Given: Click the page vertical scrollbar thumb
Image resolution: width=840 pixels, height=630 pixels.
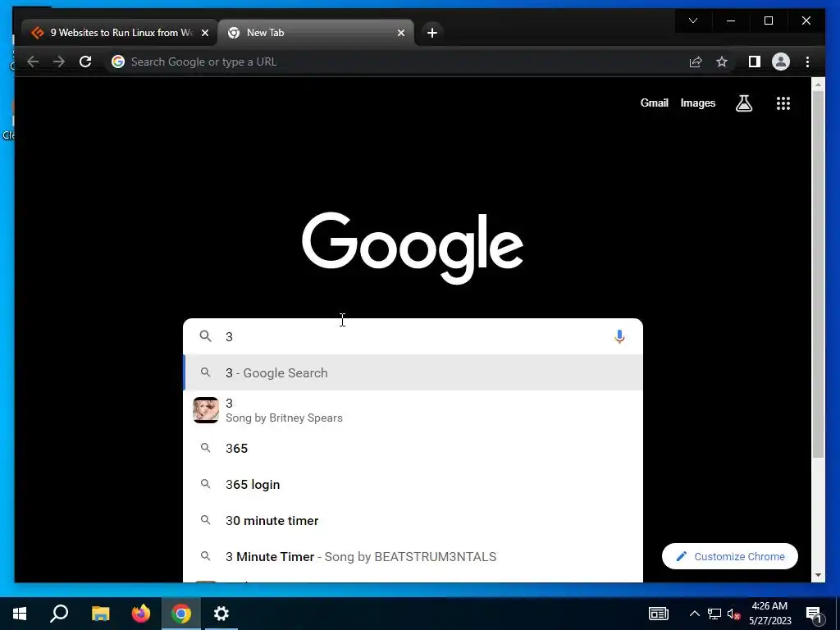Looking at the screenshot, I should coord(818,274).
